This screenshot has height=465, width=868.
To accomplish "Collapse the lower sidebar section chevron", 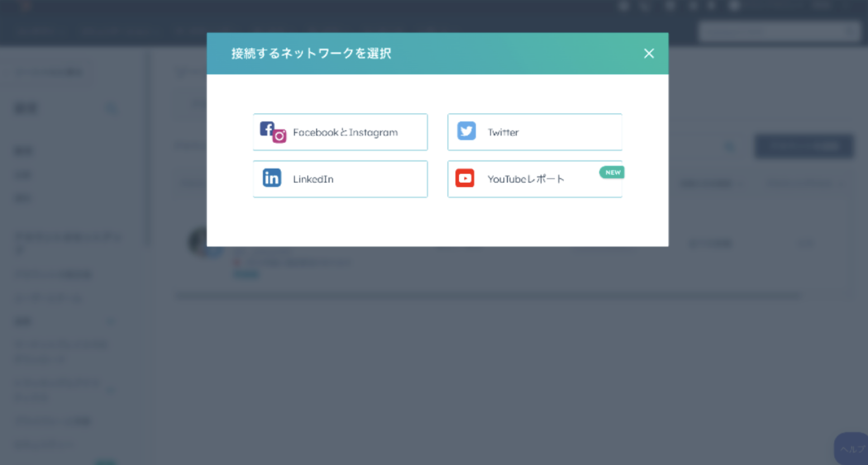I will click(x=110, y=321).
